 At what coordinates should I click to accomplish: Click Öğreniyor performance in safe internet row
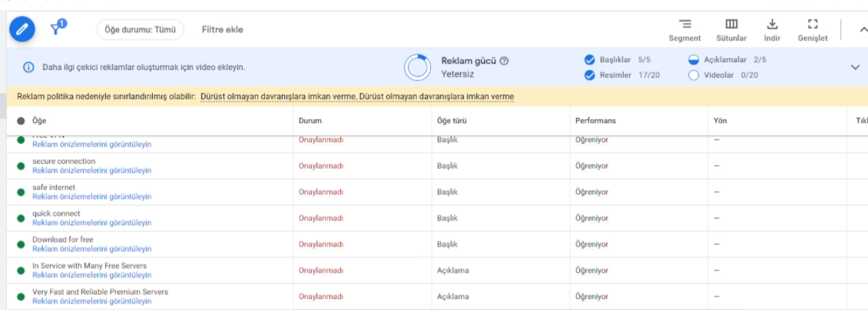pos(591,192)
